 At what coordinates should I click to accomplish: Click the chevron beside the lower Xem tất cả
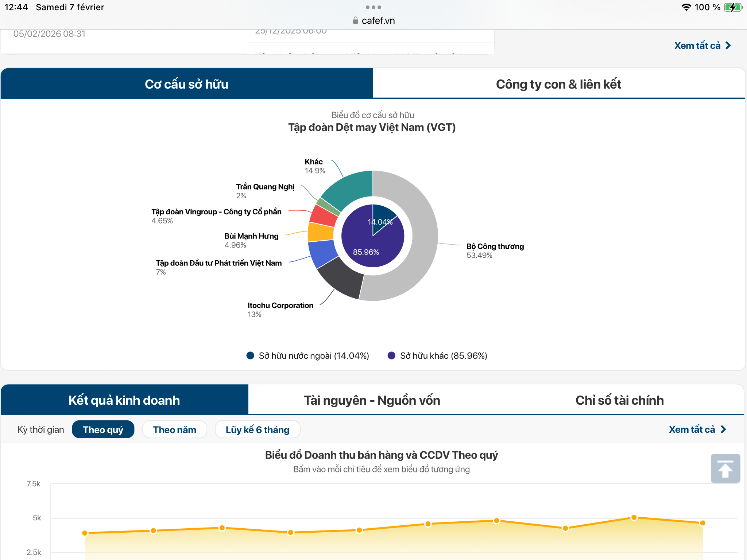(x=723, y=429)
